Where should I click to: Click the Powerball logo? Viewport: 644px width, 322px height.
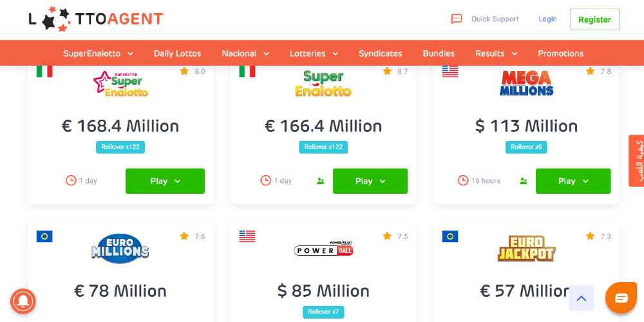coord(323,248)
